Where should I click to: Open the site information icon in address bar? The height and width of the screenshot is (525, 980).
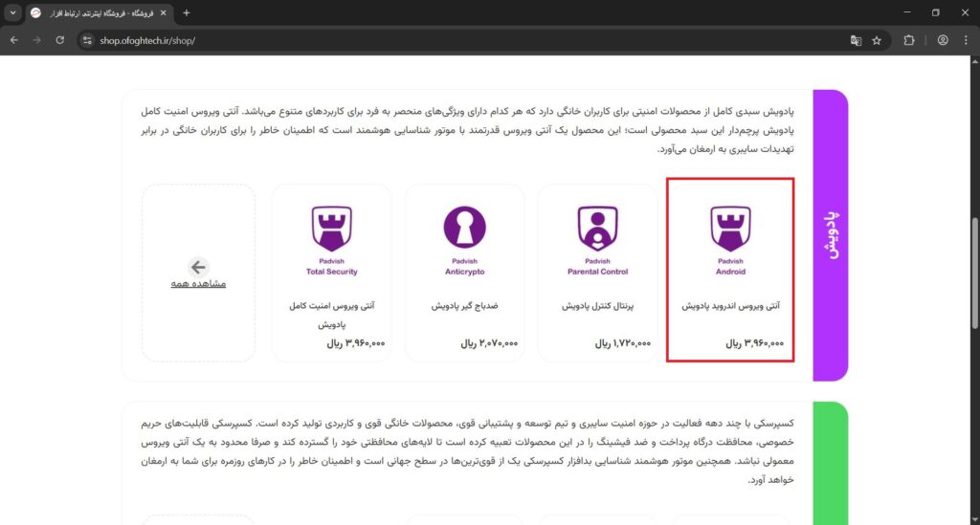point(87,40)
